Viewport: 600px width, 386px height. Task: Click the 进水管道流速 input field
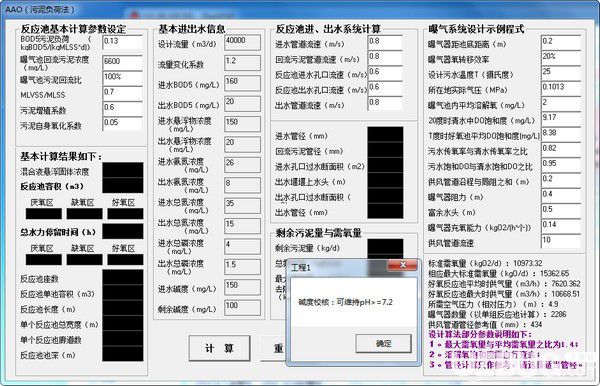pyautogui.click(x=385, y=42)
